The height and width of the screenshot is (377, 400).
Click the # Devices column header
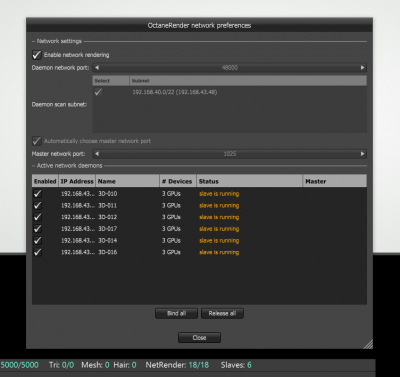178,181
